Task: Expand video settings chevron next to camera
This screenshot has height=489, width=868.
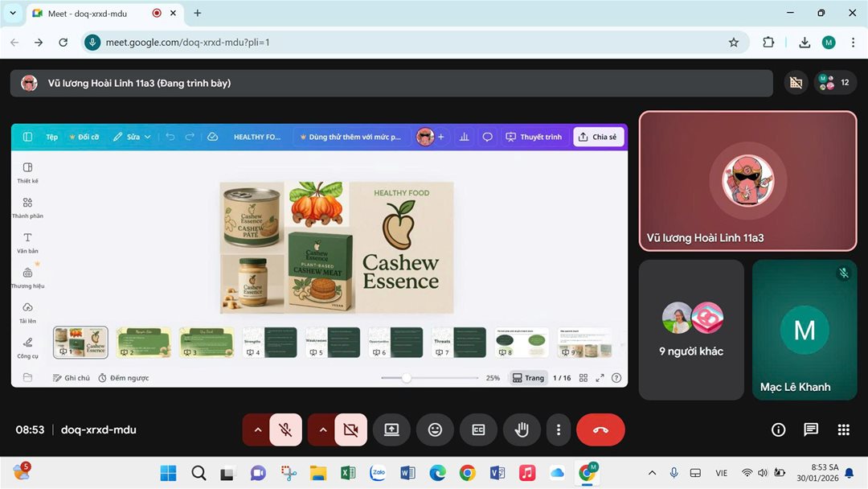Action: click(x=323, y=429)
